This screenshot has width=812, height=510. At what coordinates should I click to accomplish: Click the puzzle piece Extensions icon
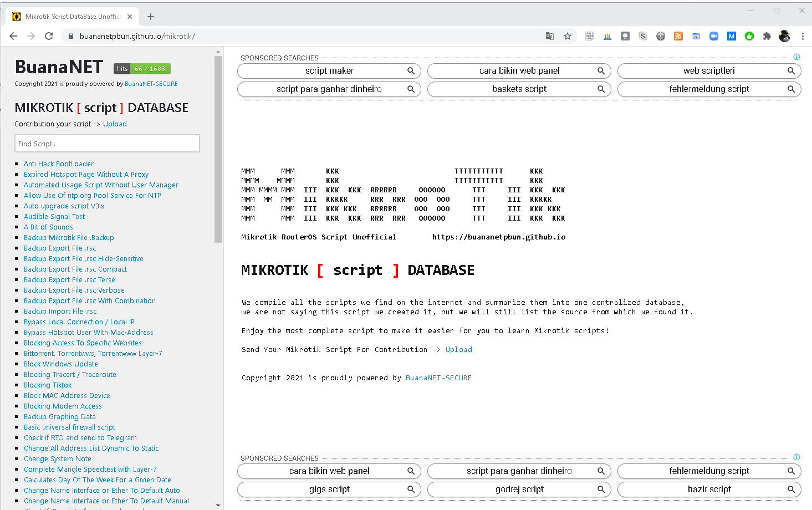point(767,36)
